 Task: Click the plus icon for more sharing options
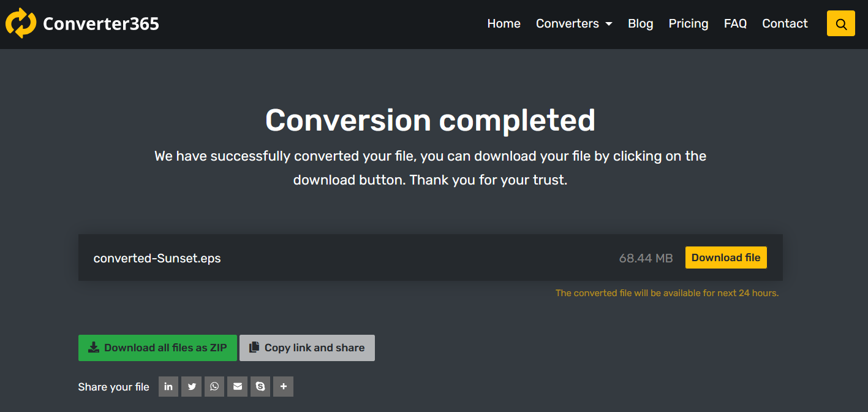click(283, 387)
